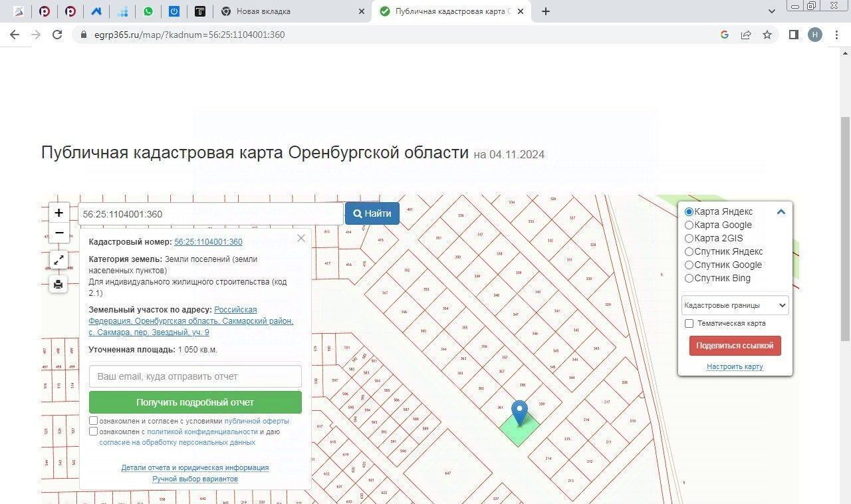Switch to blue power-icon pinned tab
The image size is (851, 504).
click(174, 11)
